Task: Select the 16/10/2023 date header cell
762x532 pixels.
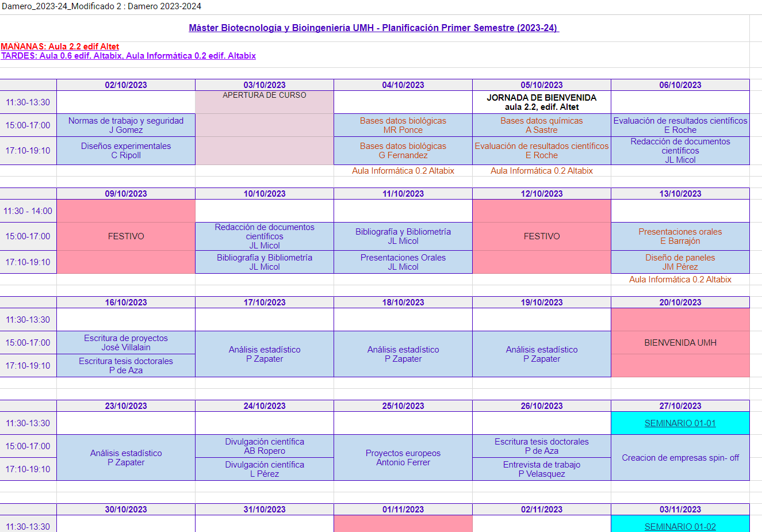Action: pos(126,303)
